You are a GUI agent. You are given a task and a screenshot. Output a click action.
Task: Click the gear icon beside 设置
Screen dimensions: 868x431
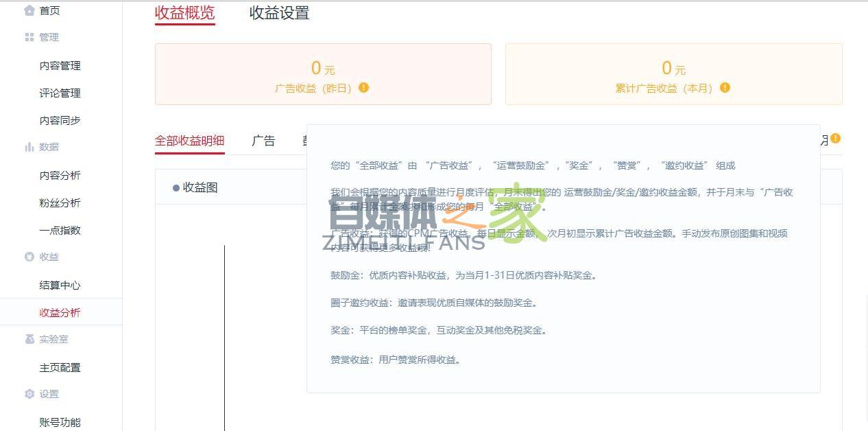tap(29, 394)
